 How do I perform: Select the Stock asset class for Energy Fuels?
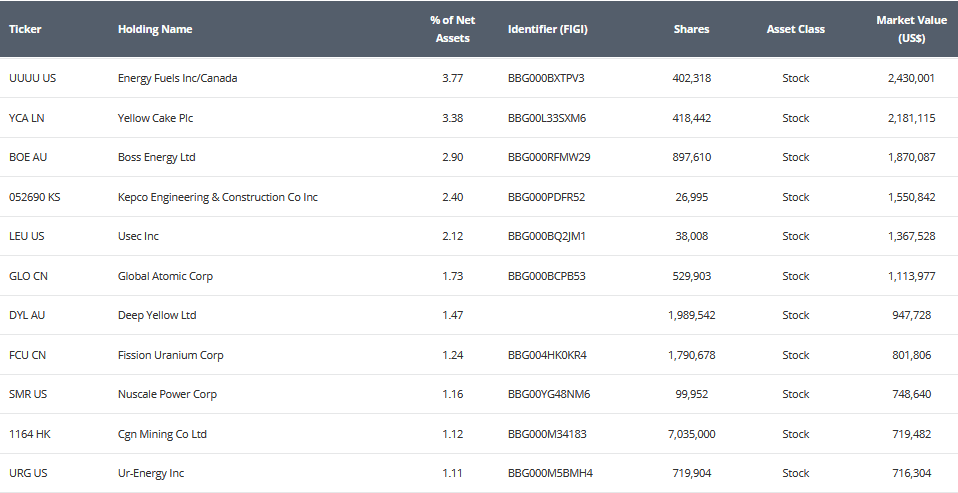click(795, 78)
